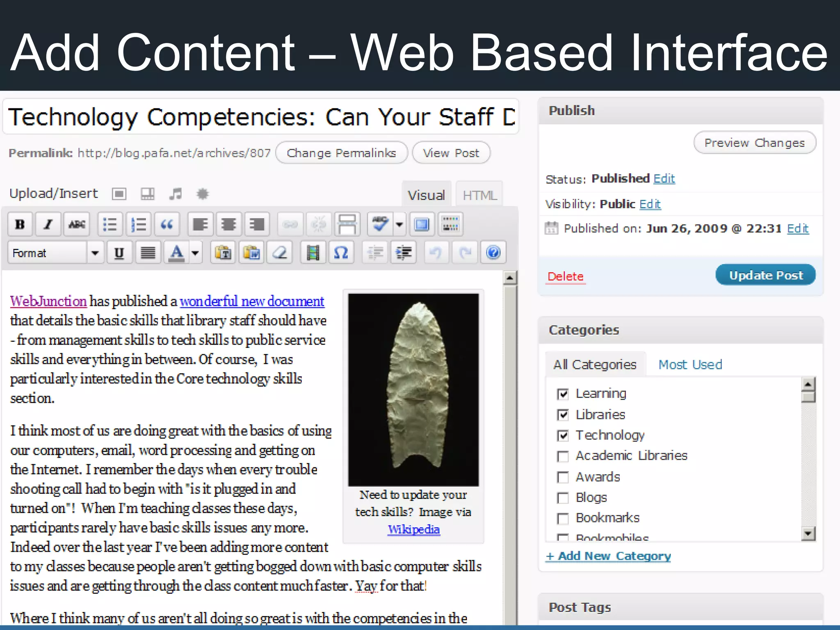This screenshot has height=630, width=840.
Task: Add media via Upload/Insert star icon
Action: 203,194
